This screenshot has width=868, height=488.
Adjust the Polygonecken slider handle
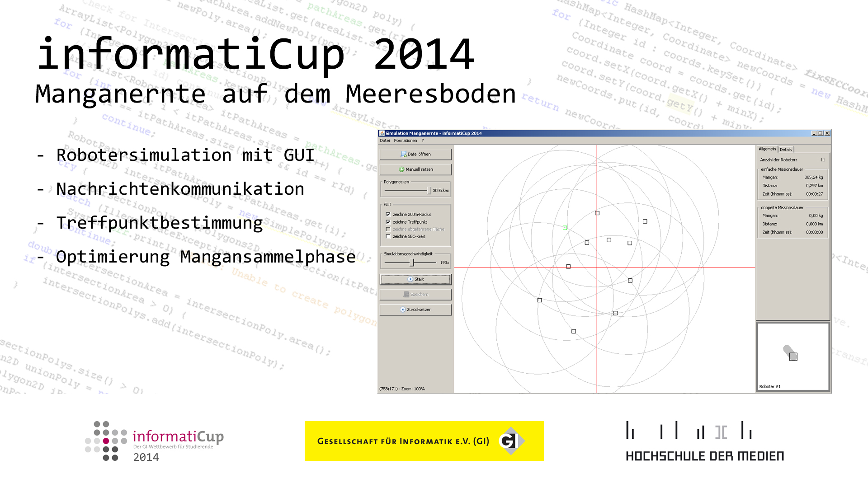(429, 191)
